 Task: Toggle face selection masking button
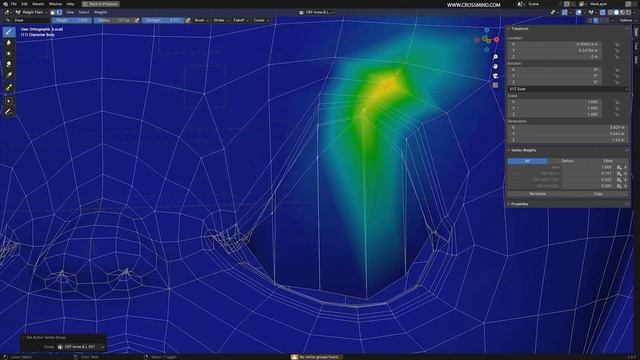53,12
